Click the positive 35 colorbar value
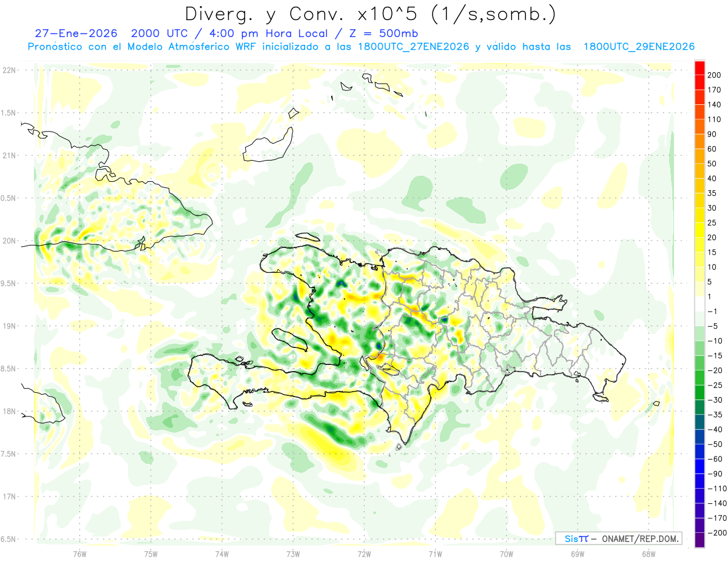 712,193
